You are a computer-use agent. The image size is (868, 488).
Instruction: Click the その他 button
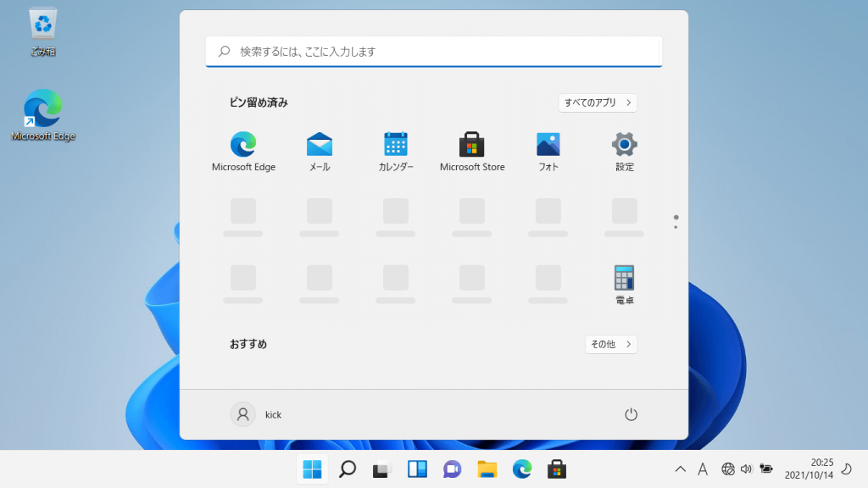point(610,344)
